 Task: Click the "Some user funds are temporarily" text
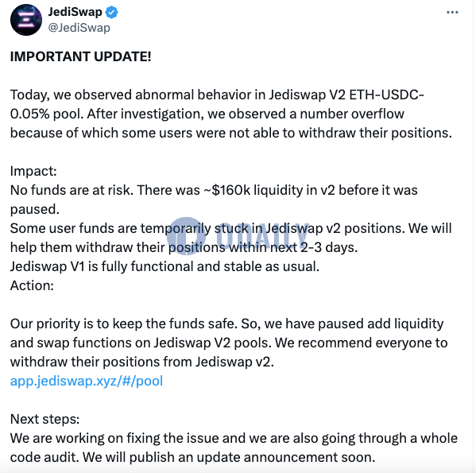110,228
